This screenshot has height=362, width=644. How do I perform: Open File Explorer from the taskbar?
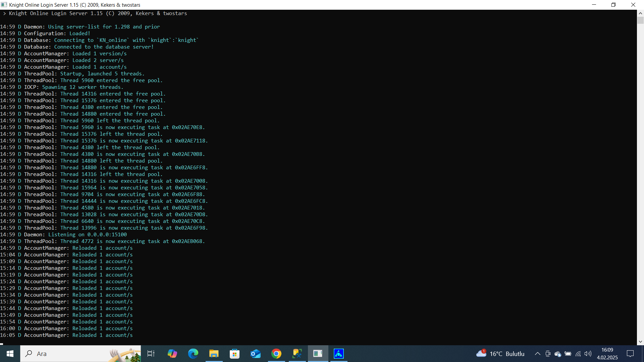tap(214, 354)
